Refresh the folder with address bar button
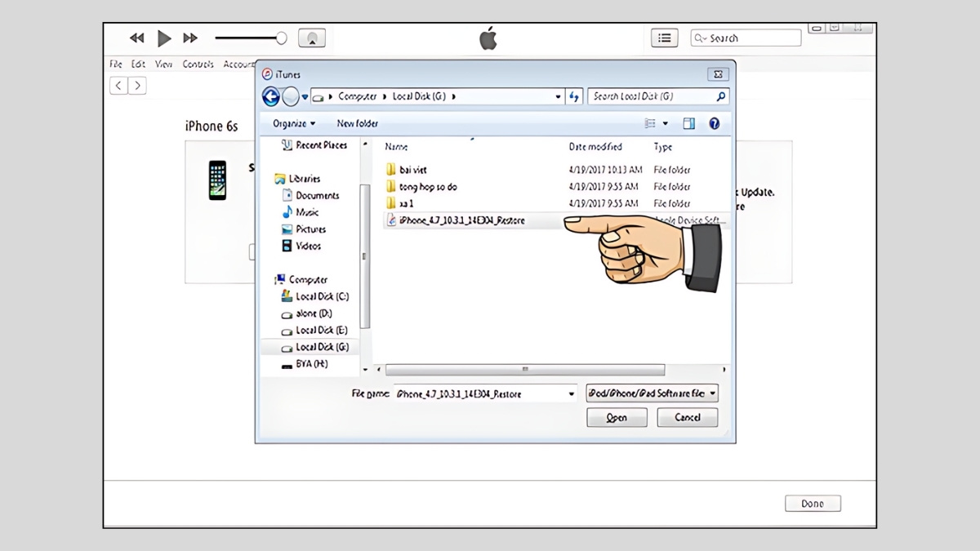The image size is (980, 551). tap(574, 96)
